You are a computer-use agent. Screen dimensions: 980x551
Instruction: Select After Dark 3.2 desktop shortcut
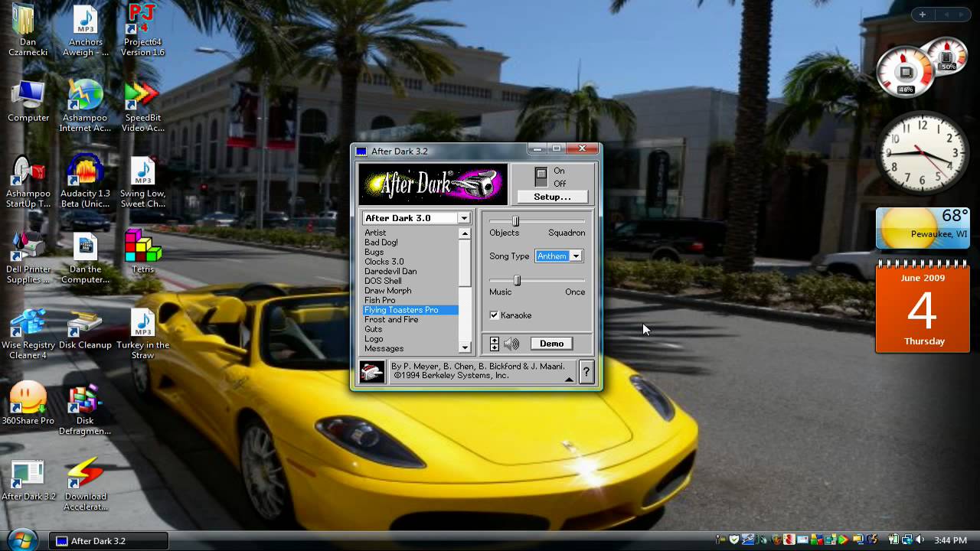pyautogui.click(x=28, y=480)
